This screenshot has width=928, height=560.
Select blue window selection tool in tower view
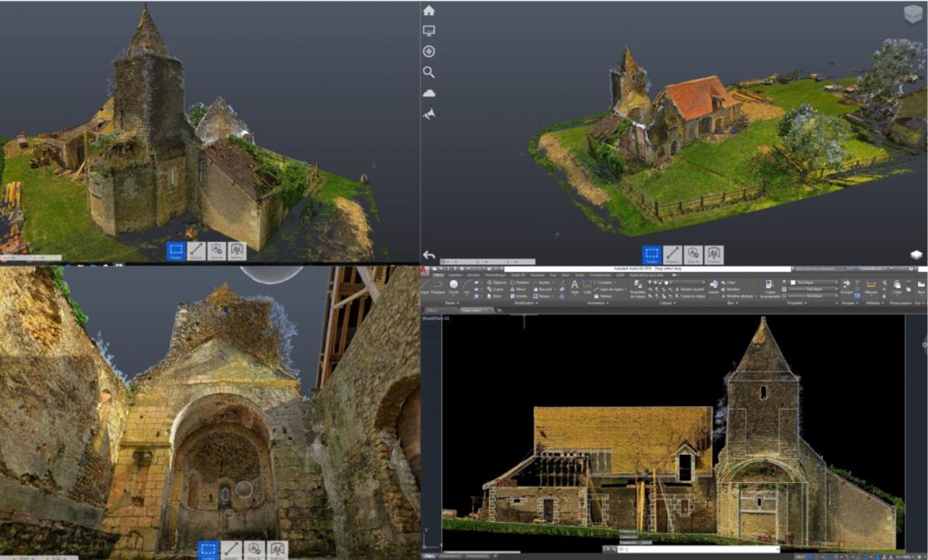pos(176,251)
